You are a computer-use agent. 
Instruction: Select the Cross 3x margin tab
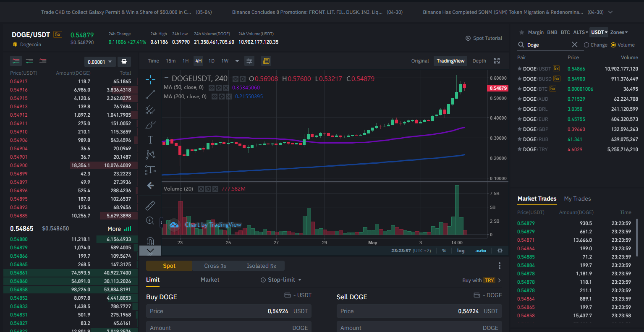point(215,266)
